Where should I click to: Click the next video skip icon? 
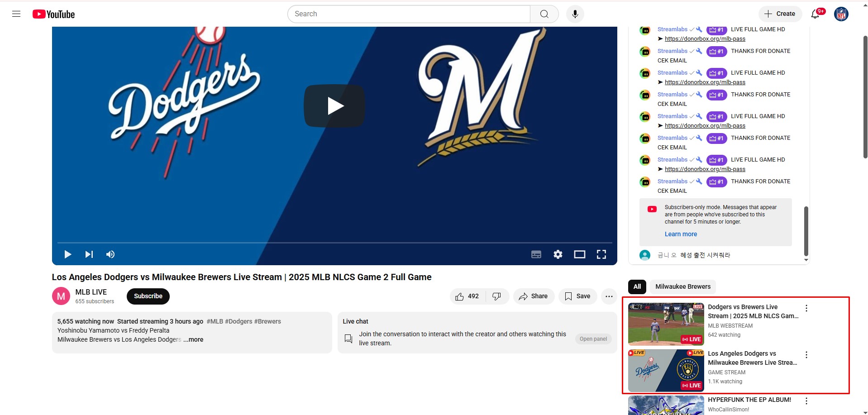pyautogui.click(x=89, y=254)
